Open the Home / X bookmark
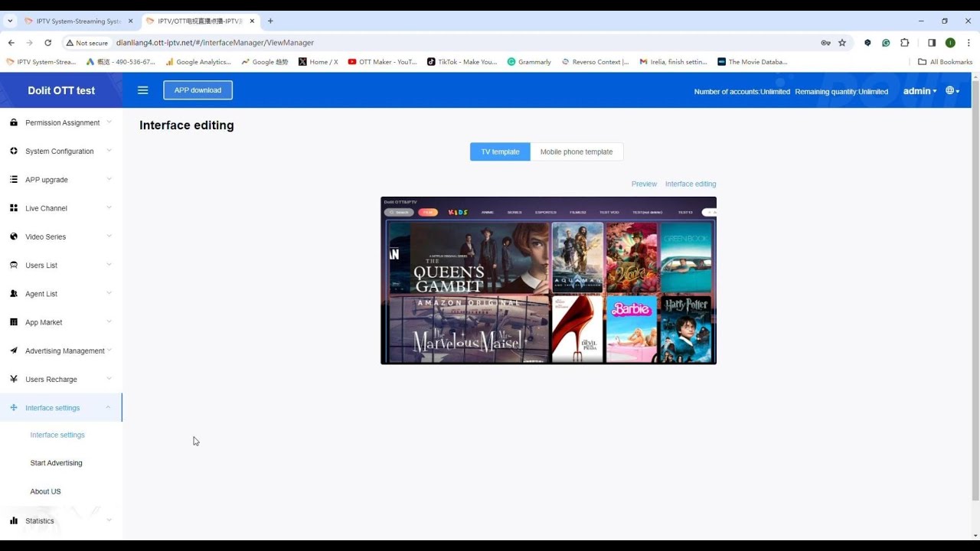Screen dimensions: 980x551 click(318, 62)
